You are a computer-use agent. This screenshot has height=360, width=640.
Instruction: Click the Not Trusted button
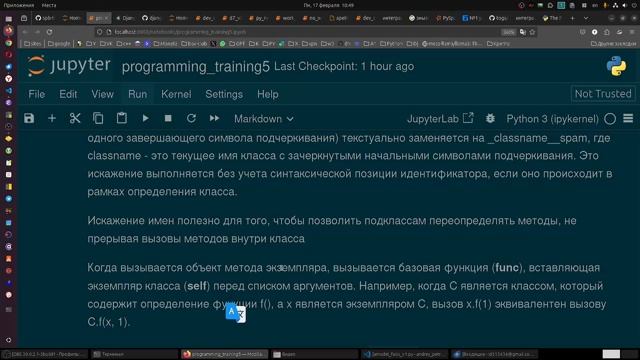click(x=603, y=94)
